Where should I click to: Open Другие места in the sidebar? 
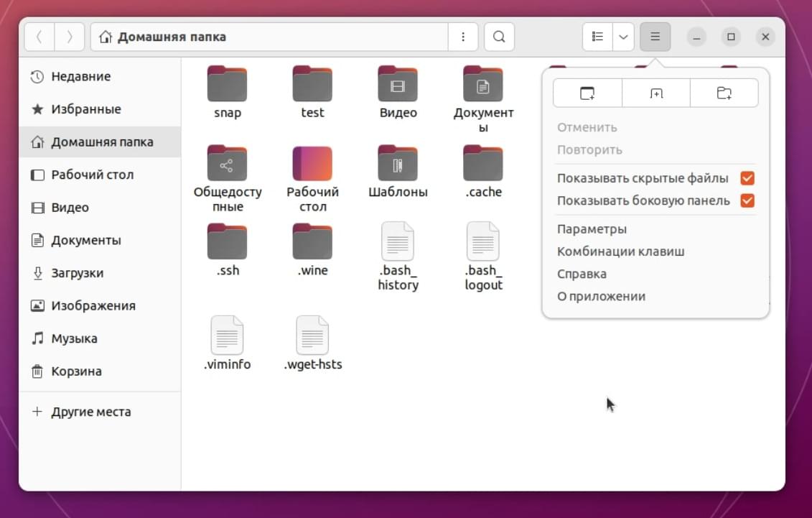point(100,412)
